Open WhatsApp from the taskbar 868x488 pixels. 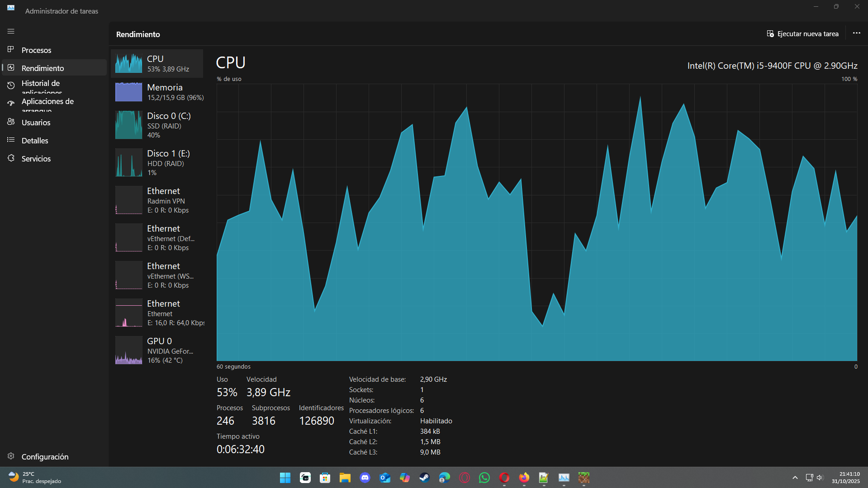pos(484,478)
